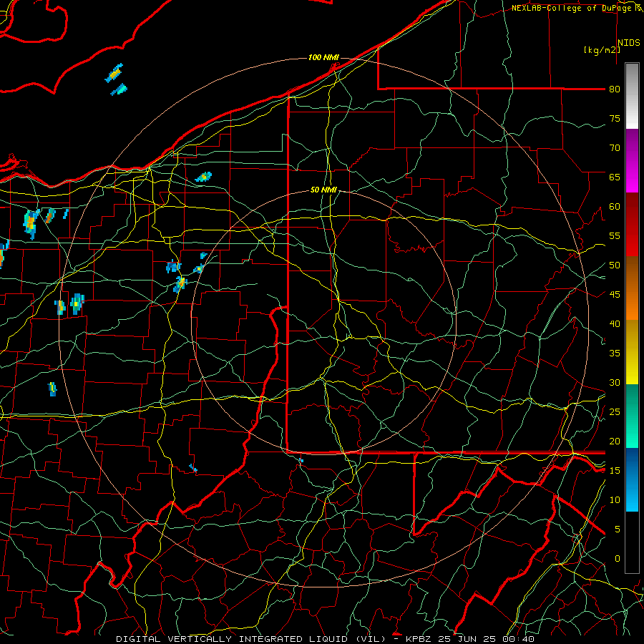This screenshot has width=644, height=644.
Task: Click the 50 NMI range ring label
Action: [x=323, y=190]
